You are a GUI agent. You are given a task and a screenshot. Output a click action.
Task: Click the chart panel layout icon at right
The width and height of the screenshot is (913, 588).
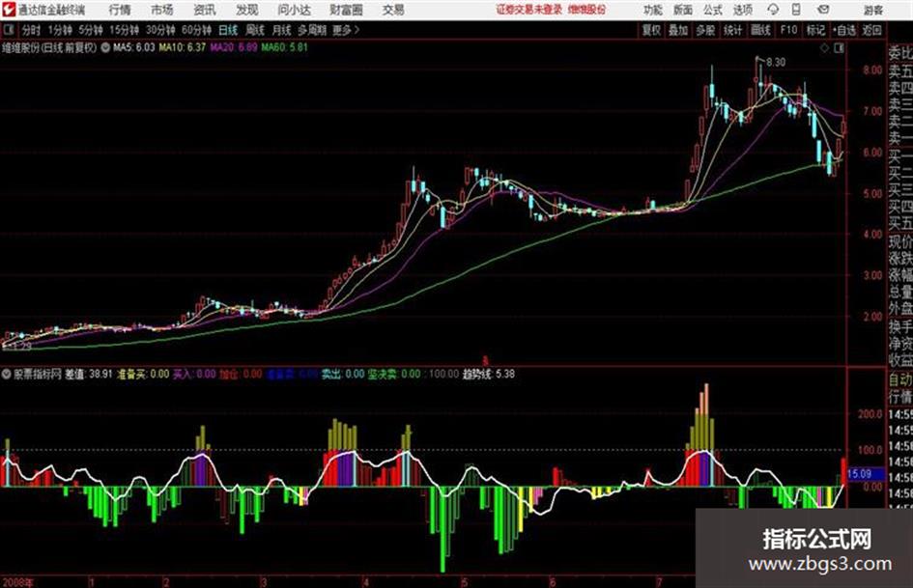click(839, 48)
